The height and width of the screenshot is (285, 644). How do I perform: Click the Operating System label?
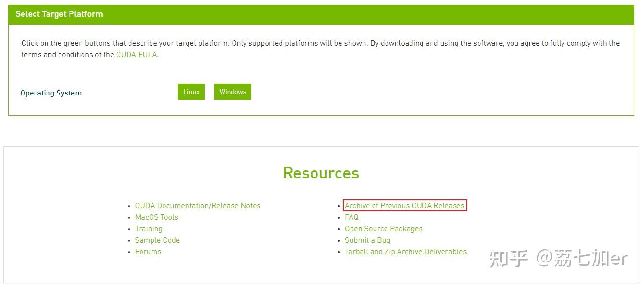pyautogui.click(x=51, y=93)
